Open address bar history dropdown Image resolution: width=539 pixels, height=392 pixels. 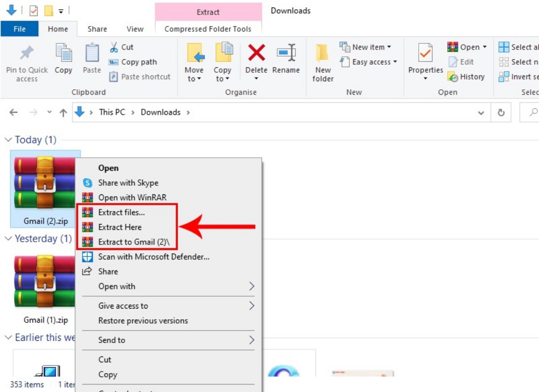point(481,113)
